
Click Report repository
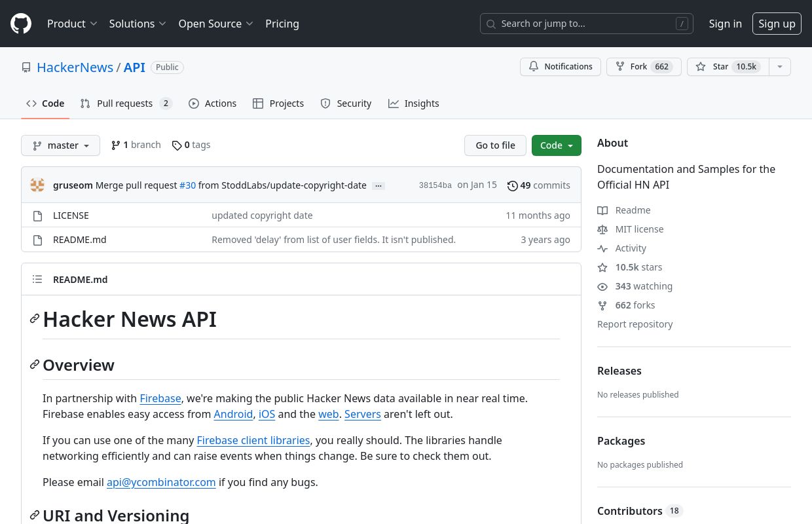(x=635, y=324)
